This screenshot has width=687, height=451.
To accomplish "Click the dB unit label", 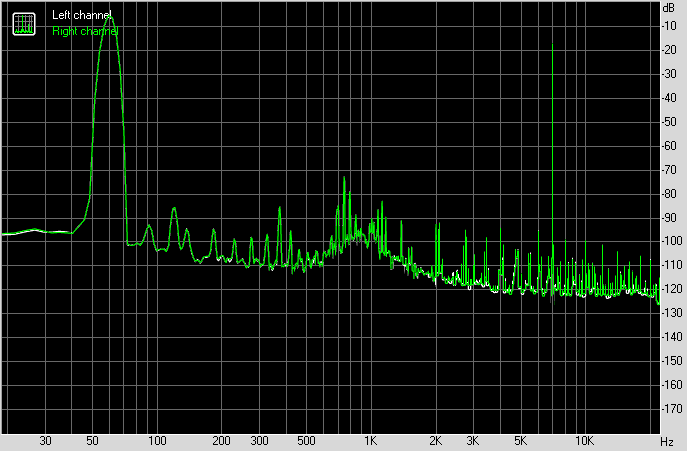I will 669,8.
